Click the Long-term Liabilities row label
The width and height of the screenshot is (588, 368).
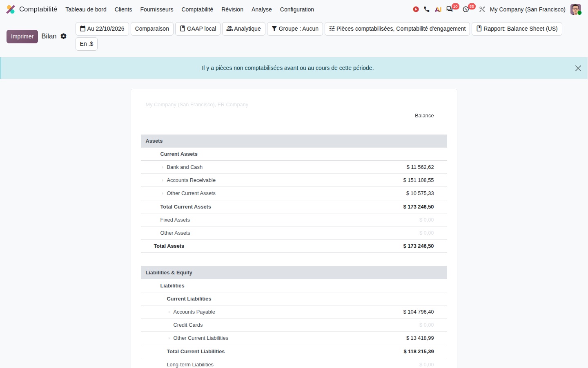click(190, 365)
